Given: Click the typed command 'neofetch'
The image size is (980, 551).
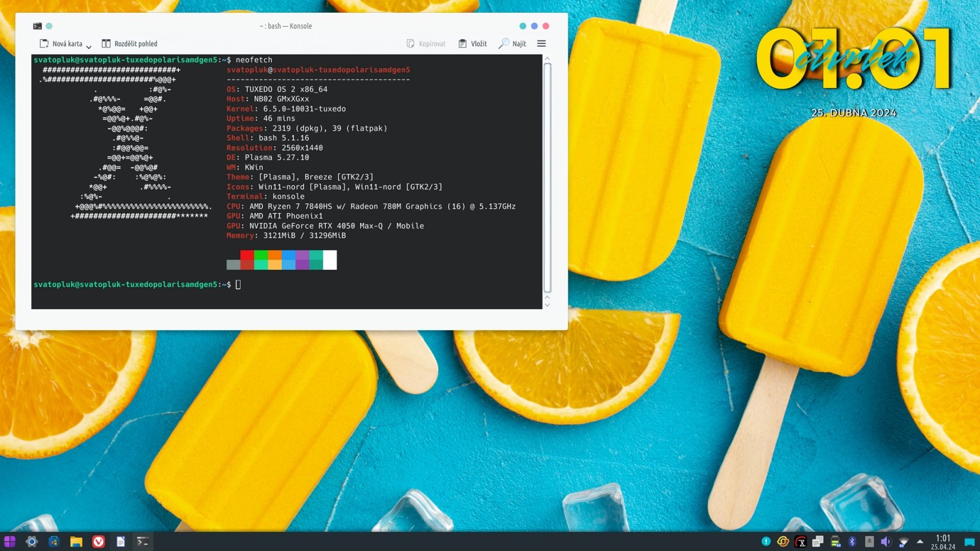Looking at the screenshot, I should [x=254, y=60].
